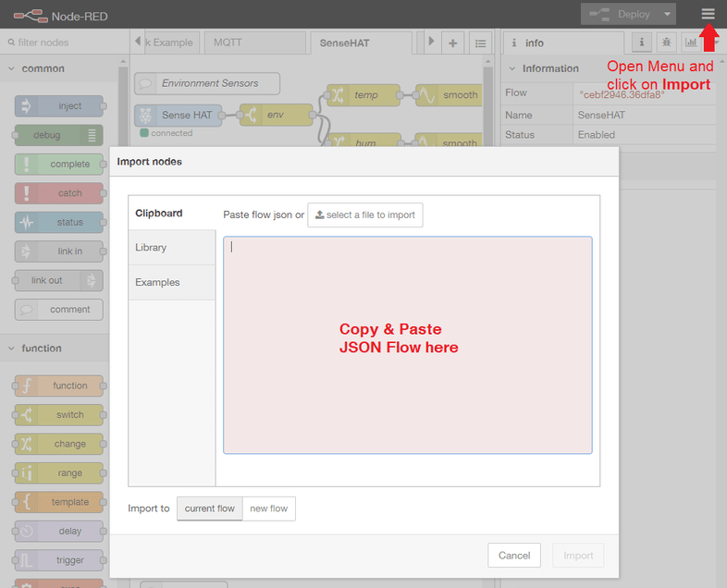Image resolution: width=727 pixels, height=588 pixels.
Task: Open the hamburger main menu
Action: 708,14
